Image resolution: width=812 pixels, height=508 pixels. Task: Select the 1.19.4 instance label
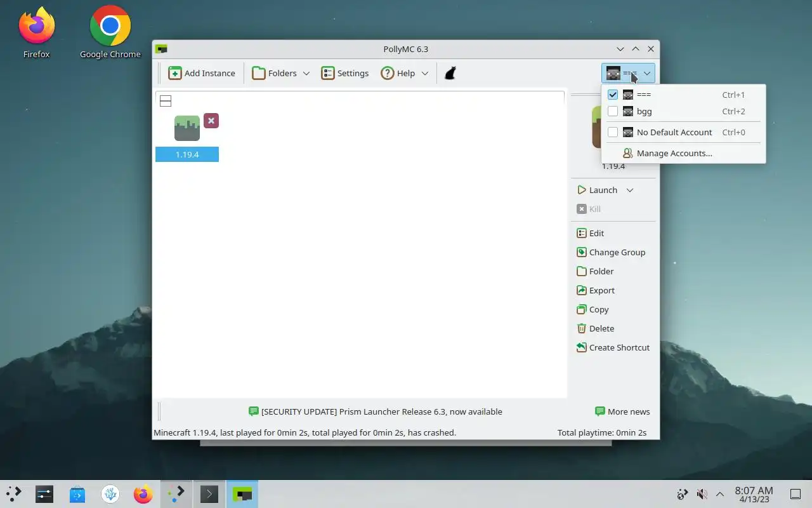[187, 154]
